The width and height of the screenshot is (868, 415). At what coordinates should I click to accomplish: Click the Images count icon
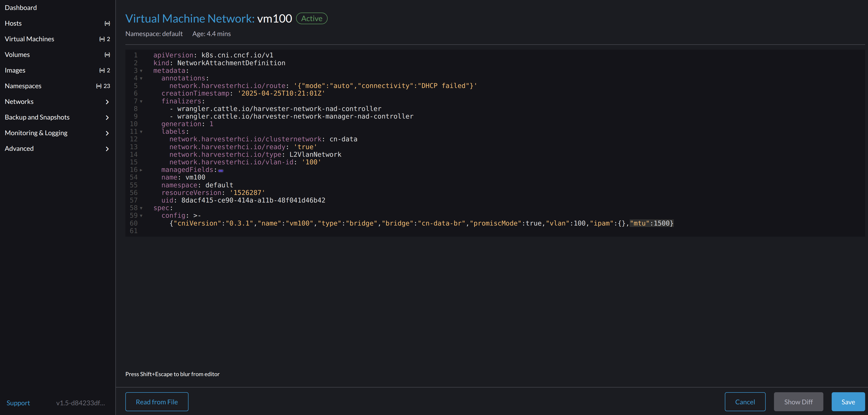[102, 70]
